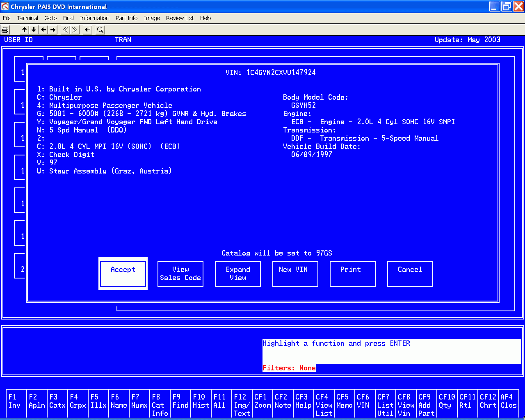525x420 pixels.
Task: Click the CF12 Chrt function key
Action: [488, 404]
